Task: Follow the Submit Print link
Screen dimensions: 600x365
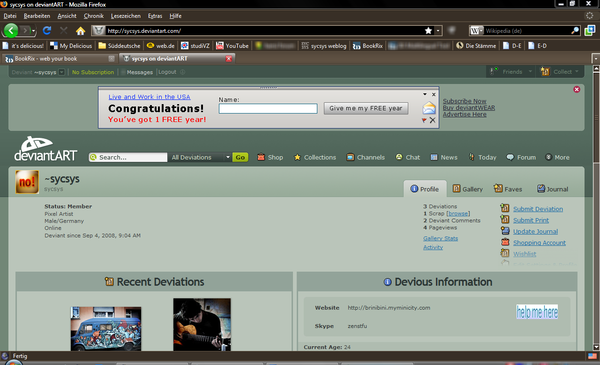Action: pos(531,220)
